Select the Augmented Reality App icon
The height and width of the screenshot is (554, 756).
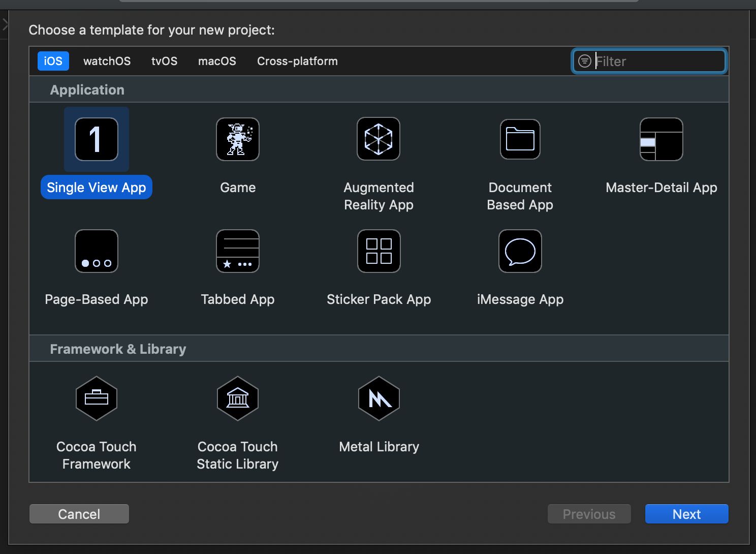pyautogui.click(x=379, y=139)
